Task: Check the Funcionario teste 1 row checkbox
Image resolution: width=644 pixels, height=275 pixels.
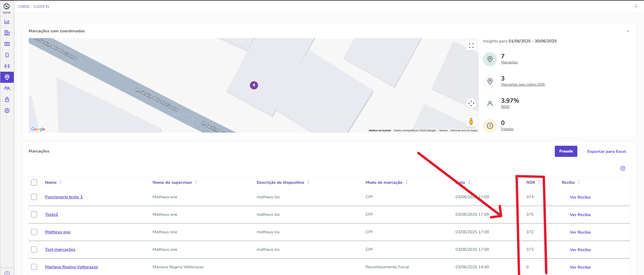Action: [x=34, y=197]
